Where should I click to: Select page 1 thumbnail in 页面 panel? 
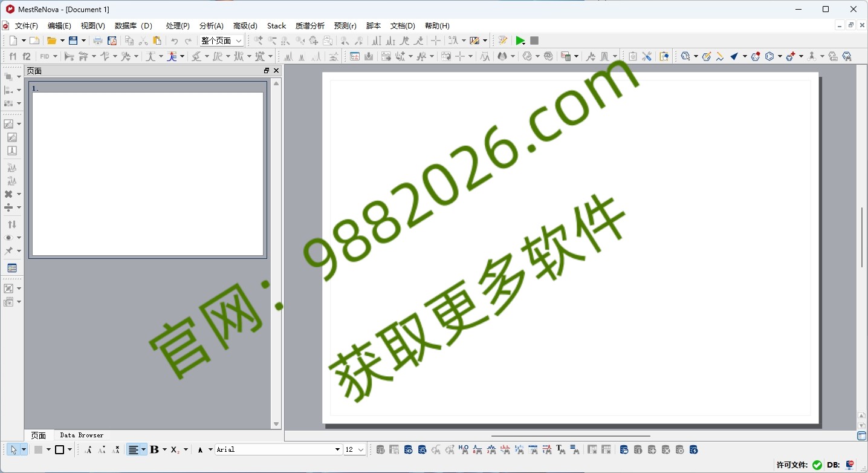point(147,170)
